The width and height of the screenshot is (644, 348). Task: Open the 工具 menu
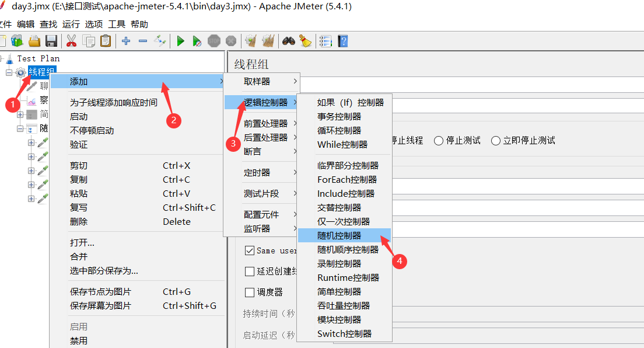(117, 25)
